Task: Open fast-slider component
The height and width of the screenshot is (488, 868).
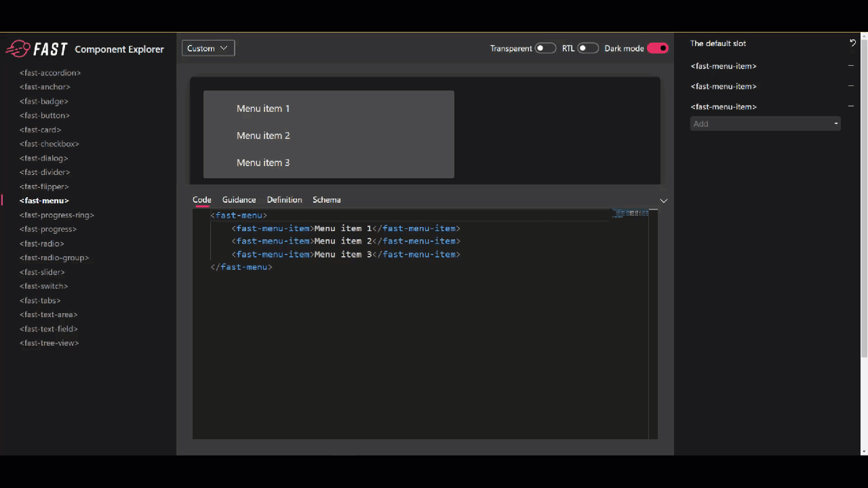Action: click(x=42, y=272)
